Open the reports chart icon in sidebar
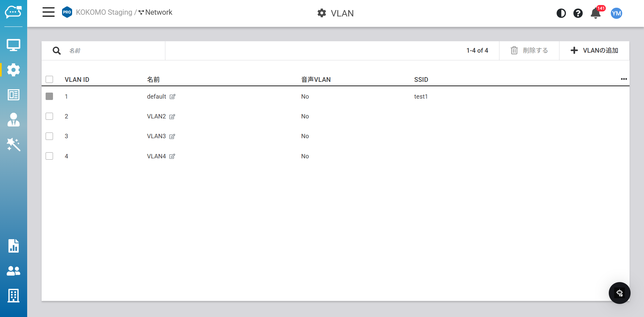 13,246
